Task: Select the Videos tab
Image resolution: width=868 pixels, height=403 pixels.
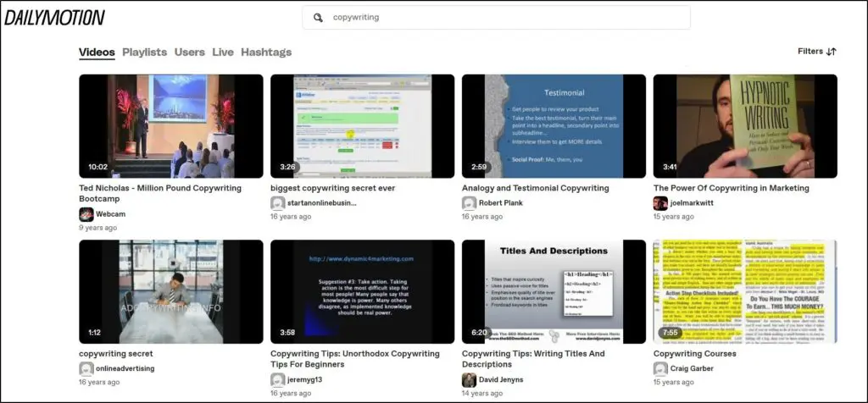Action: point(97,52)
